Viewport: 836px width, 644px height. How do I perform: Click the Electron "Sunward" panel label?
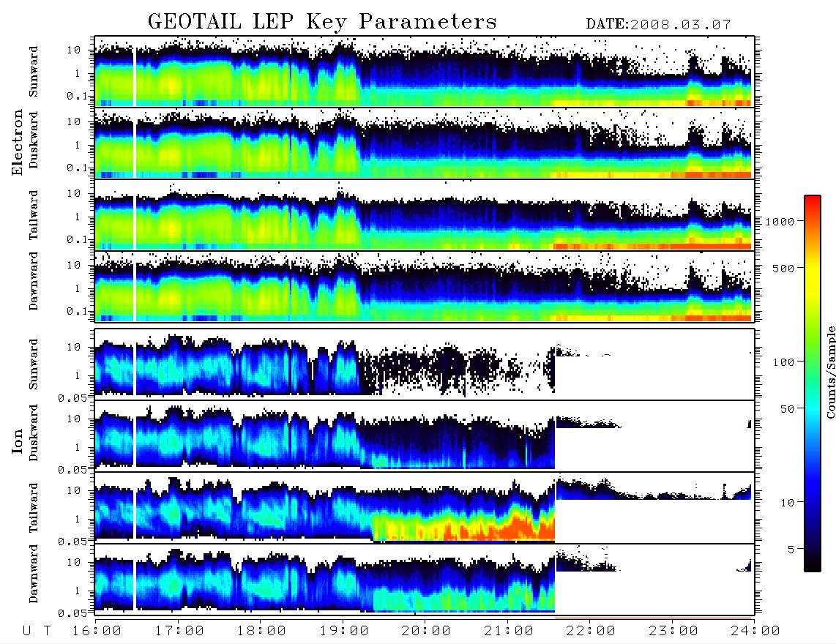34,72
